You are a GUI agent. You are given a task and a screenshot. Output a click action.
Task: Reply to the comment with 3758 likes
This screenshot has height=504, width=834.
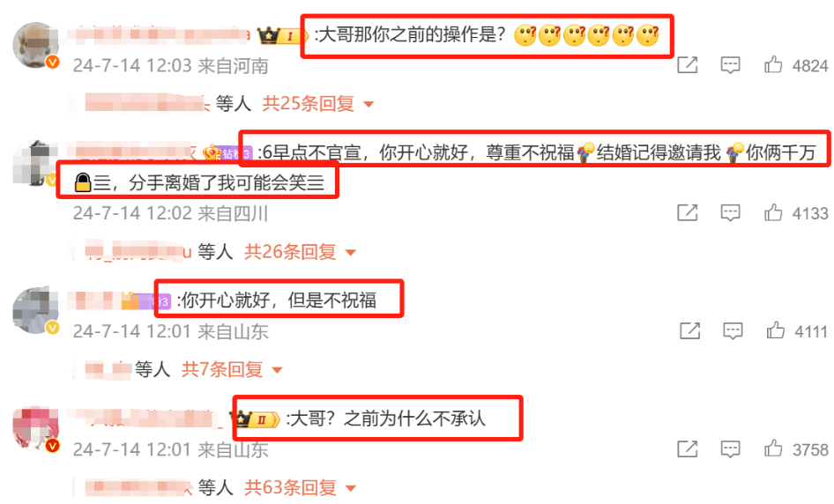[730, 449]
